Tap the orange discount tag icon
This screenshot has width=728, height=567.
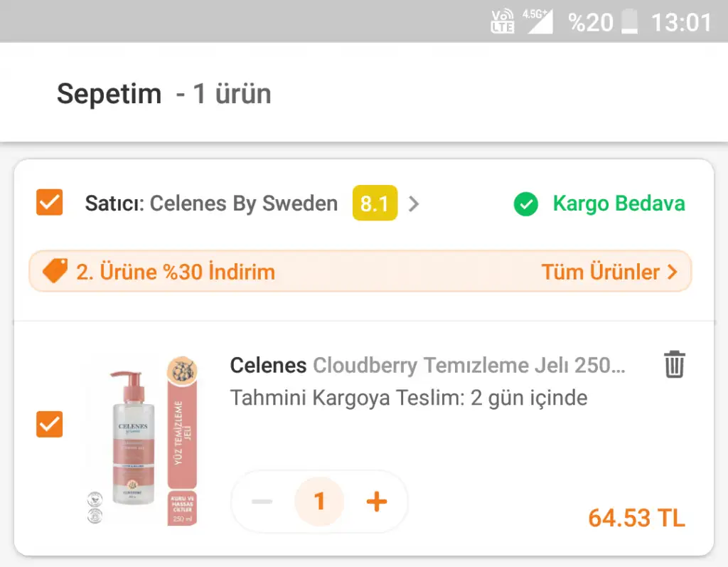point(55,271)
